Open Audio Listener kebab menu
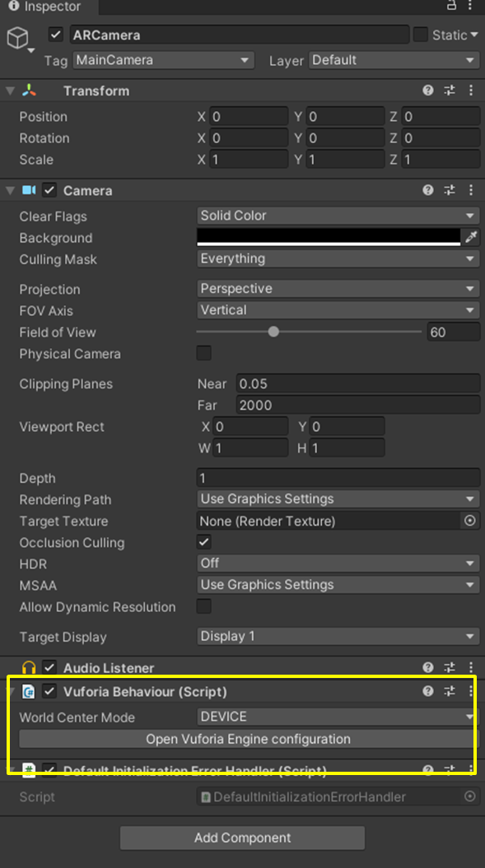The image size is (485, 868). 470,667
